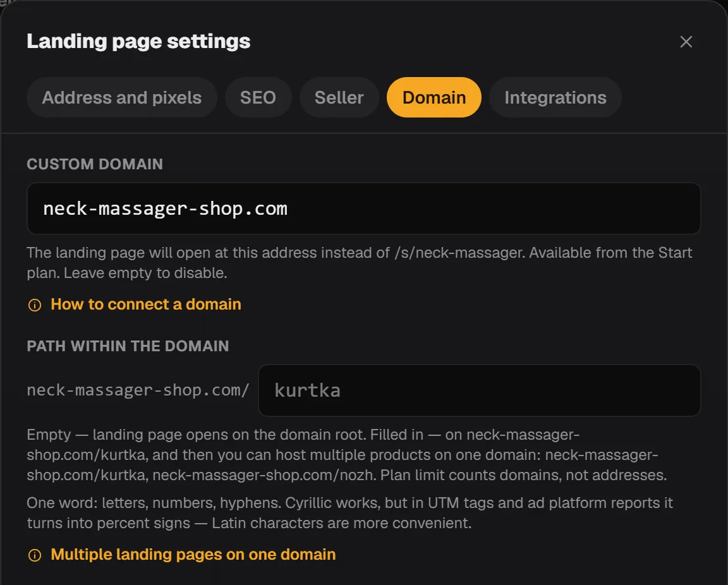Image resolution: width=728 pixels, height=585 pixels.
Task: Click the 'neck-massager-shop.com/' path prefix
Action: (138, 390)
